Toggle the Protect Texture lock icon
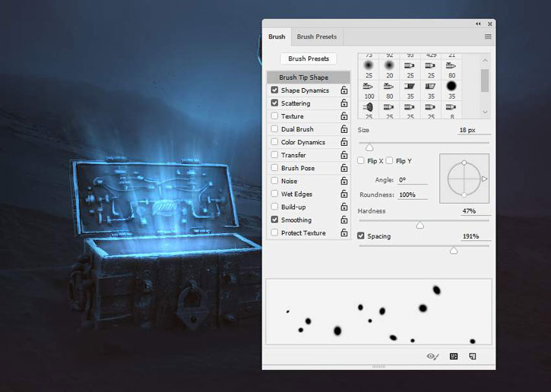 click(x=344, y=233)
